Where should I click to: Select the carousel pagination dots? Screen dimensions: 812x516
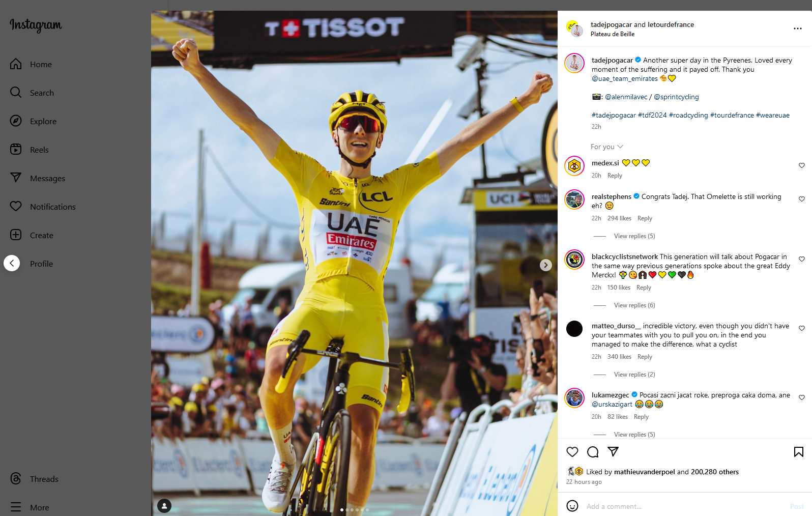(355, 509)
